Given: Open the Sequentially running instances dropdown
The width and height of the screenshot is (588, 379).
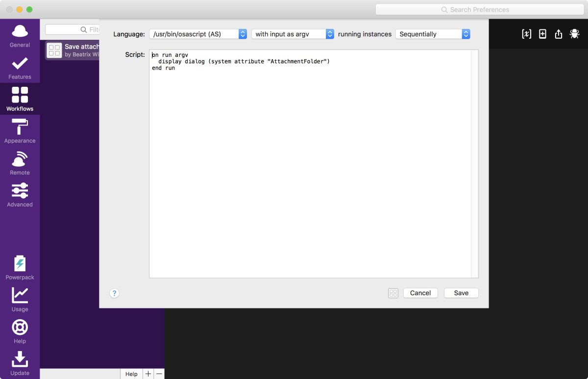Looking at the screenshot, I should click(433, 34).
